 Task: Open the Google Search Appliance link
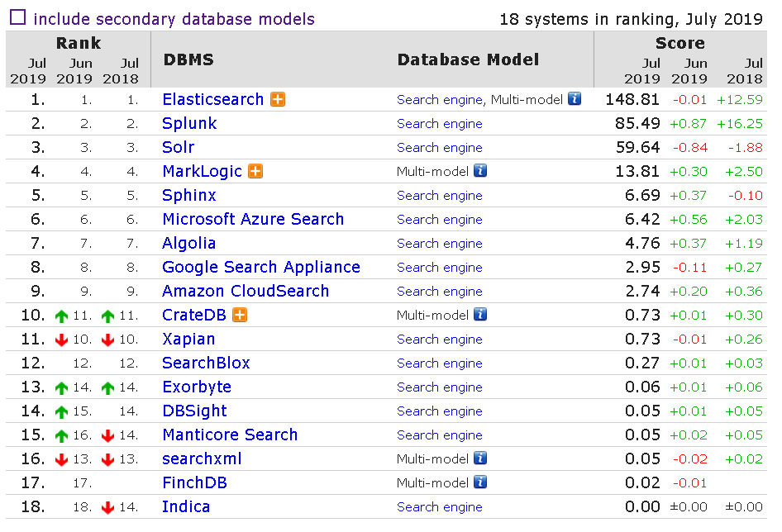[x=261, y=268]
